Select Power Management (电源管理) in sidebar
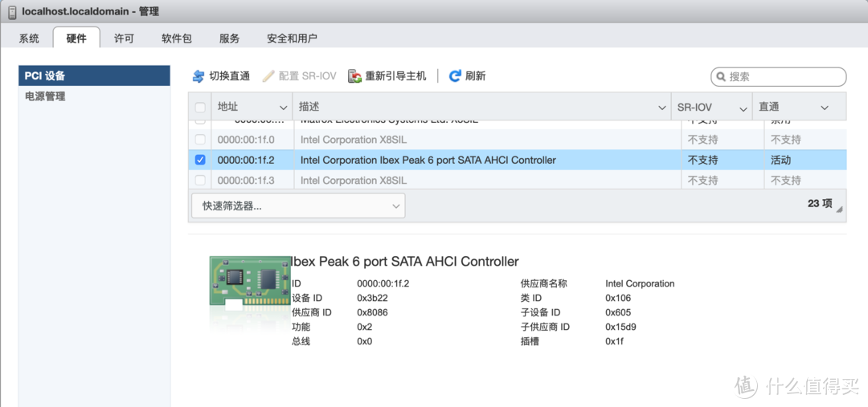This screenshot has width=868, height=407. pos(46,96)
